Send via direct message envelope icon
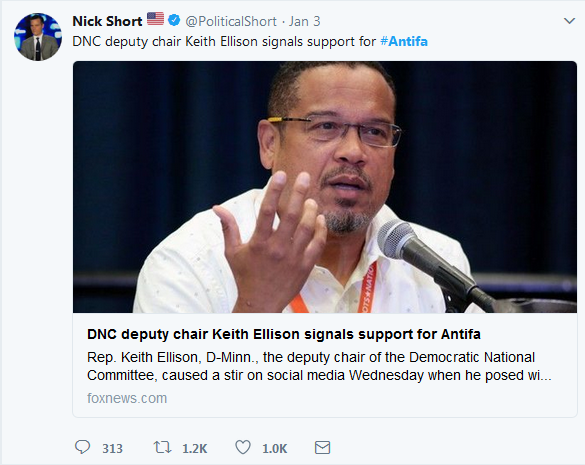 coord(322,447)
